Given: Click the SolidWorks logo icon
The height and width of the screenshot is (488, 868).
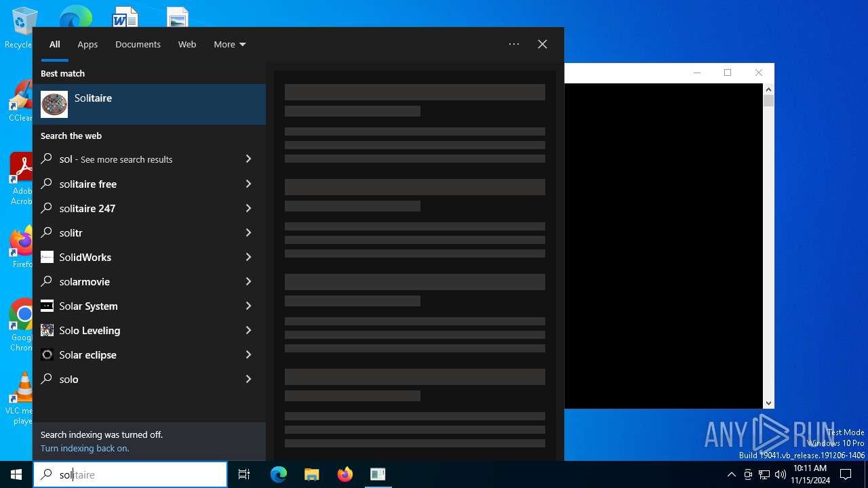Looking at the screenshot, I should pyautogui.click(x=47, y=257).
